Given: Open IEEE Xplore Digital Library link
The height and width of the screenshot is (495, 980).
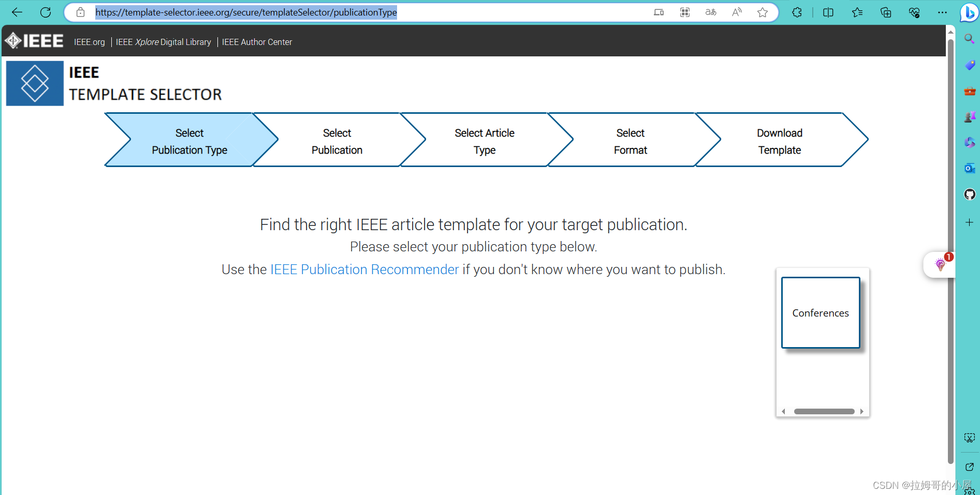Looking at the screenshot, I should [x=164, y=42].
